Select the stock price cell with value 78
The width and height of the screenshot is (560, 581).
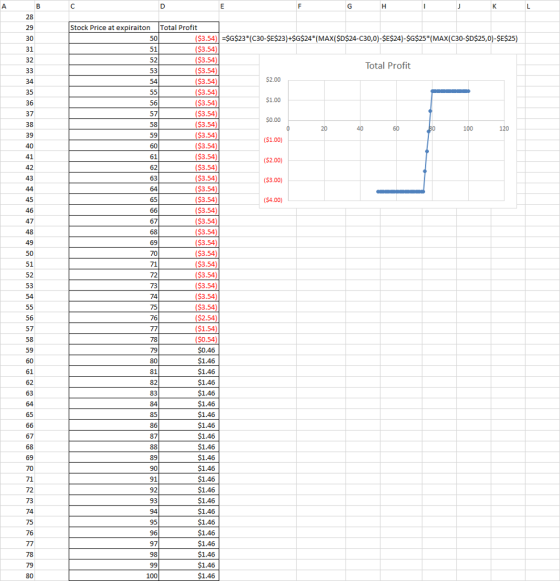(113, 339)
